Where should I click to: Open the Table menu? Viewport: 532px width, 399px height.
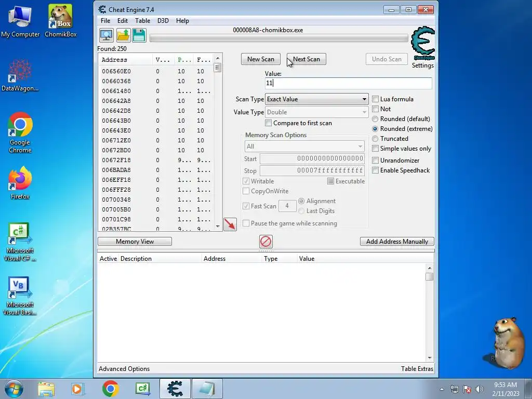pos(142,21)
